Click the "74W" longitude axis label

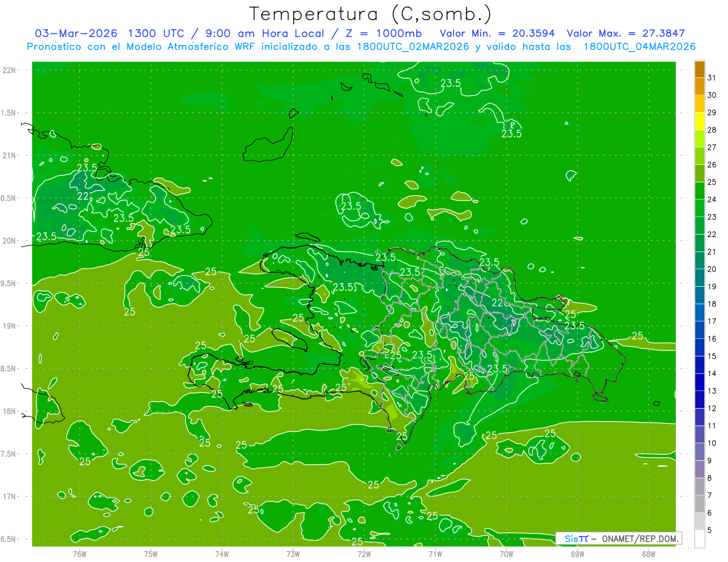222,554
